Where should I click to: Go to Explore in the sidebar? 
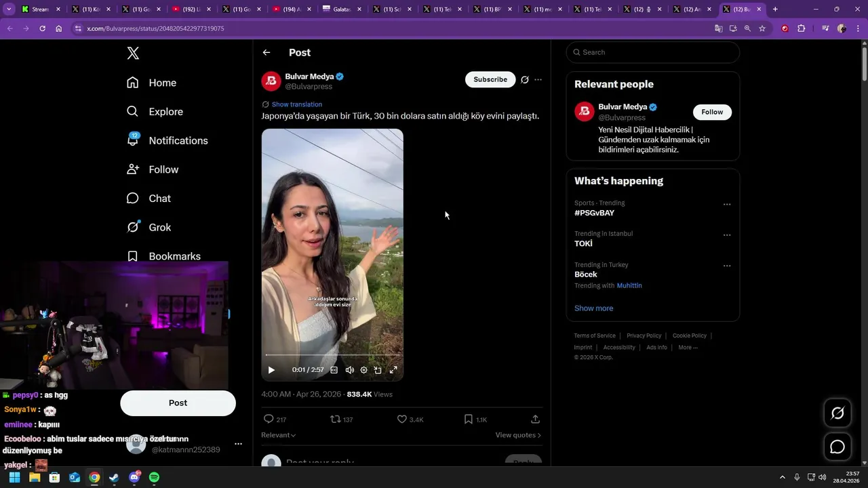(x=155, y=112)
